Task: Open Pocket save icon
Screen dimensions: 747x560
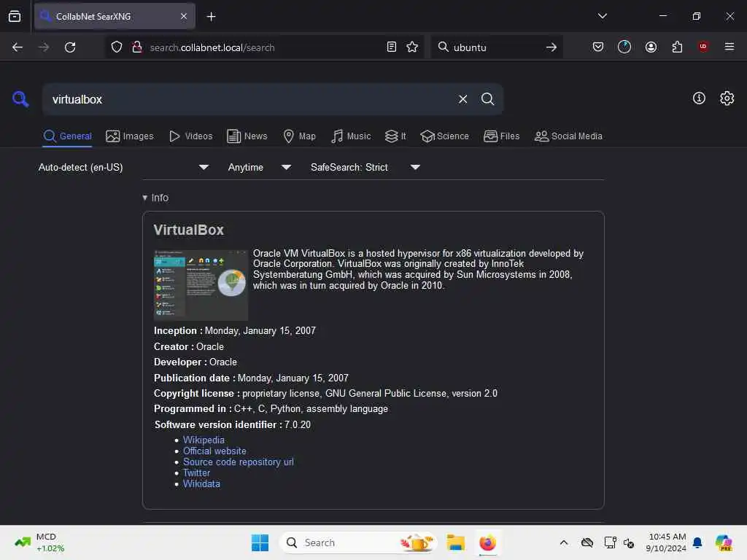Action: pyautogui.click(x=598, y=47)
